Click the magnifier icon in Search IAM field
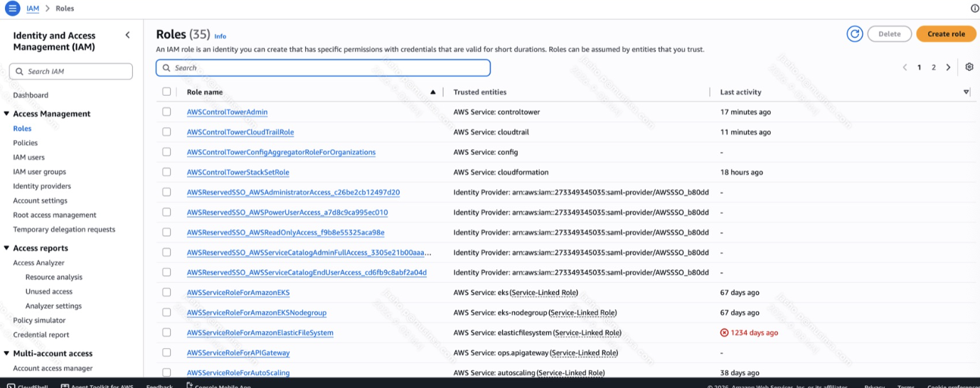The image size is (980, 388). tap(19, 72)
